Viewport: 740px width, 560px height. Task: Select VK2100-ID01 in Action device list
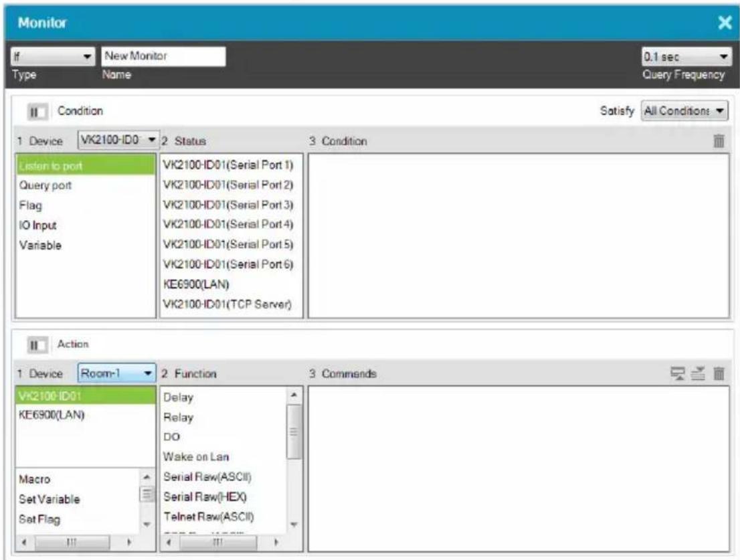point(86,396)
